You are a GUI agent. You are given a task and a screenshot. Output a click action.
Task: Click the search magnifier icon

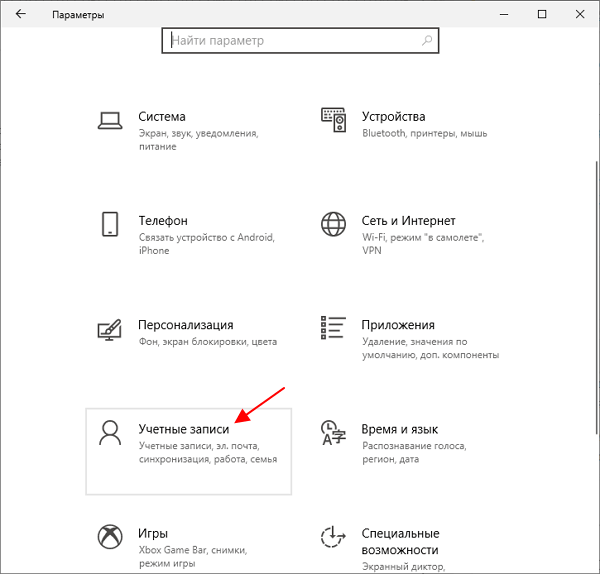[427, 40]
